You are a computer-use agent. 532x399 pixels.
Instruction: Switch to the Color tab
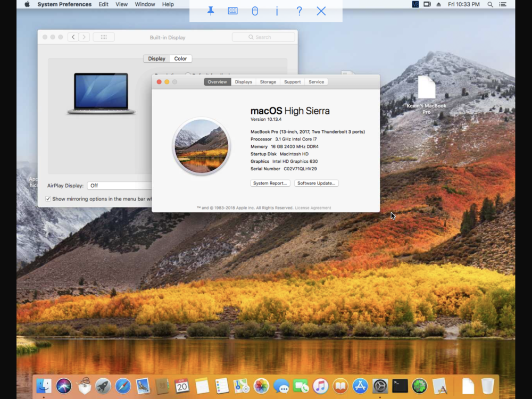coord(180,59)
